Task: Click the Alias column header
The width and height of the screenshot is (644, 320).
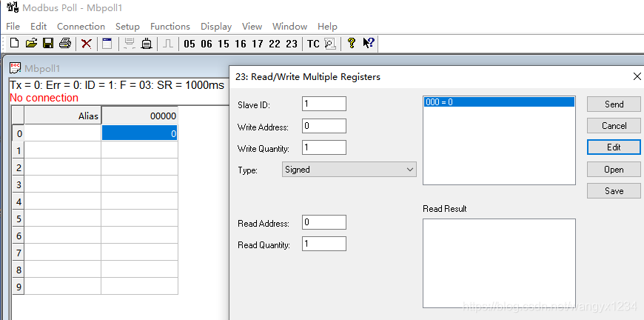Action: point(62,116)
